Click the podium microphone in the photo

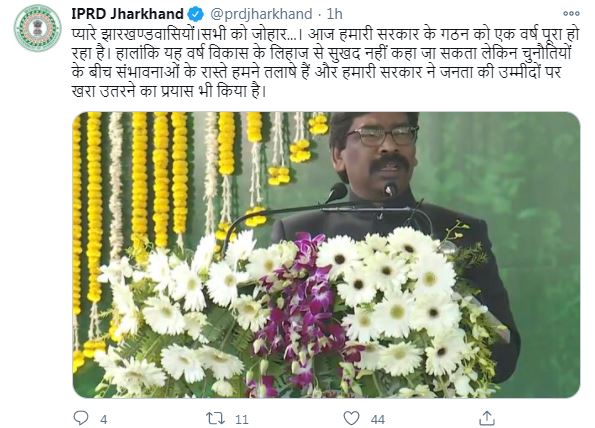pos(390,189)
